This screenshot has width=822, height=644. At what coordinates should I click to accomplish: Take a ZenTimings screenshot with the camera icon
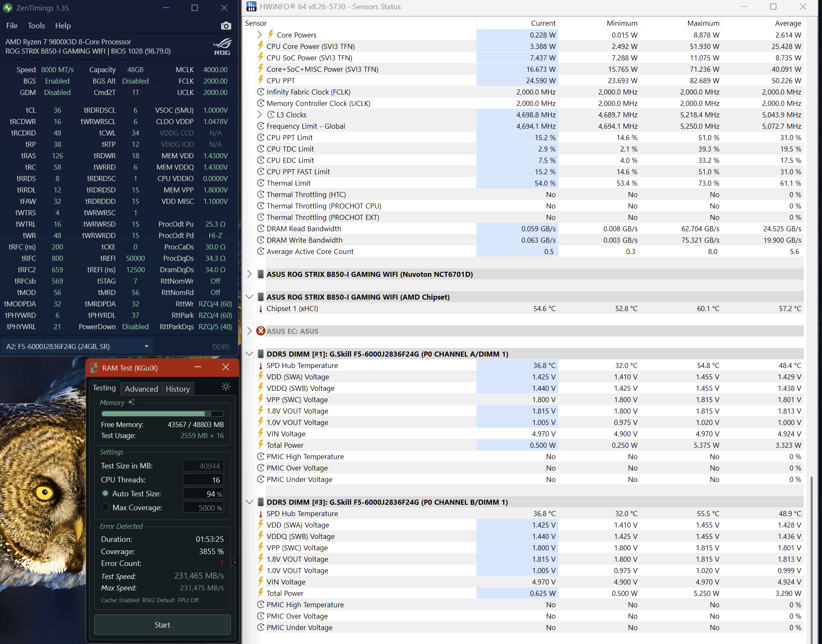tap(226, 26)
